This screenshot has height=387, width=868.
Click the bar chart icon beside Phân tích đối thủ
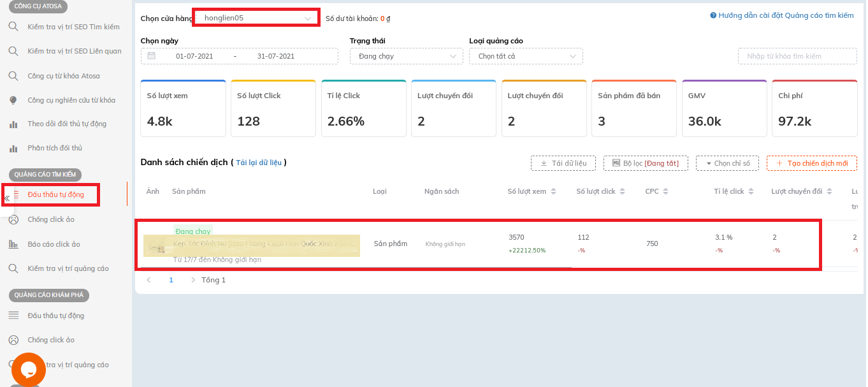[x=13, y=149]
